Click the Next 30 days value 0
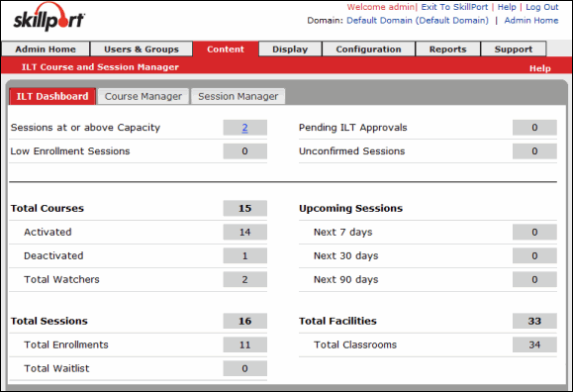The image size is (573, 392). pos(534,255)
